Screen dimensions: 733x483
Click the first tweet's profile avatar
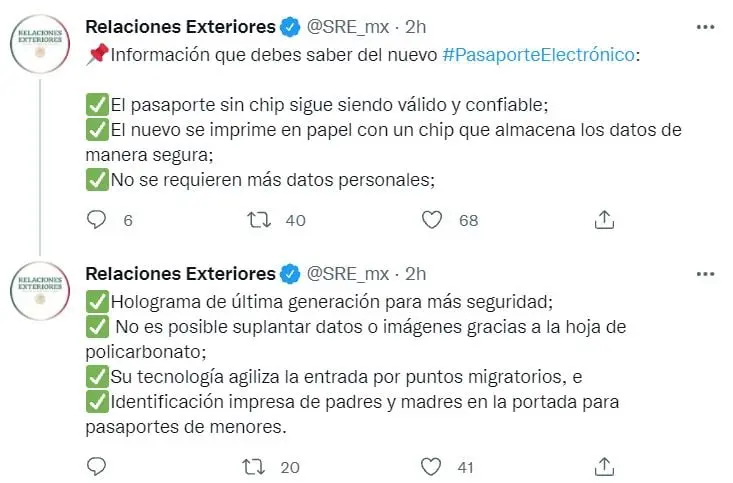(x=40, y=44)
